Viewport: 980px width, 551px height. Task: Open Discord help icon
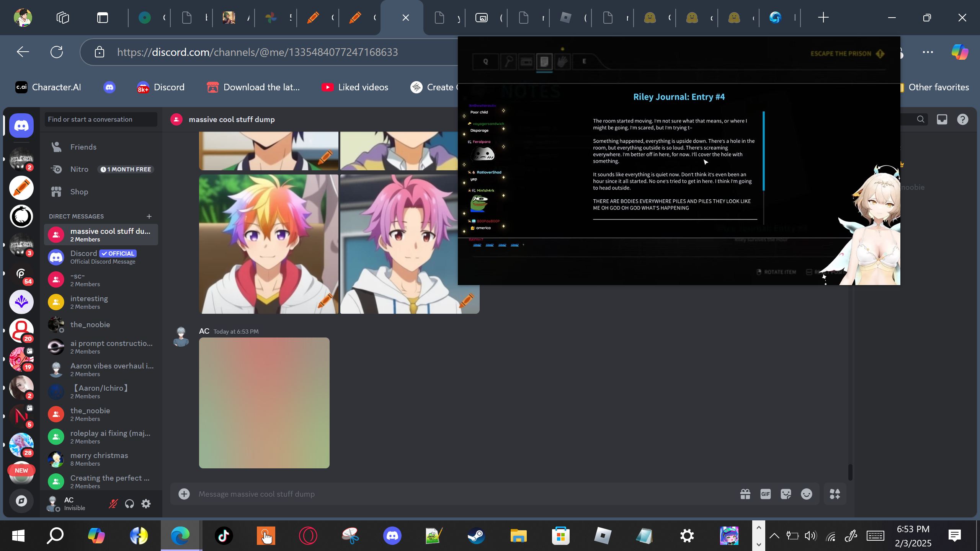(x=963, y=119)
